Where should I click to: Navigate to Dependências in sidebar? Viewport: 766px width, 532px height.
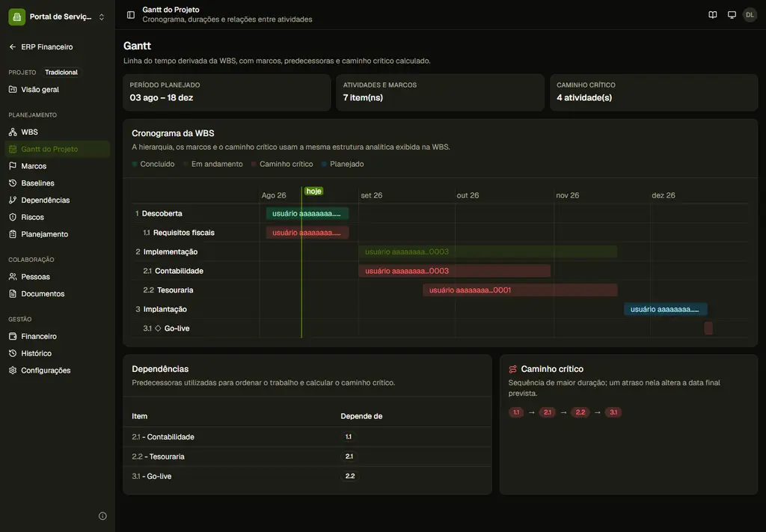coord(57,201)
